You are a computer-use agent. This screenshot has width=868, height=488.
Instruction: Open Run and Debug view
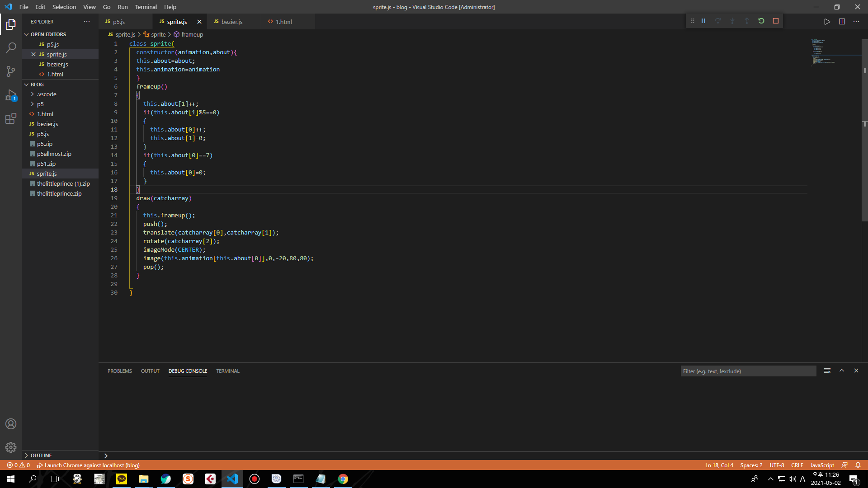11,95
